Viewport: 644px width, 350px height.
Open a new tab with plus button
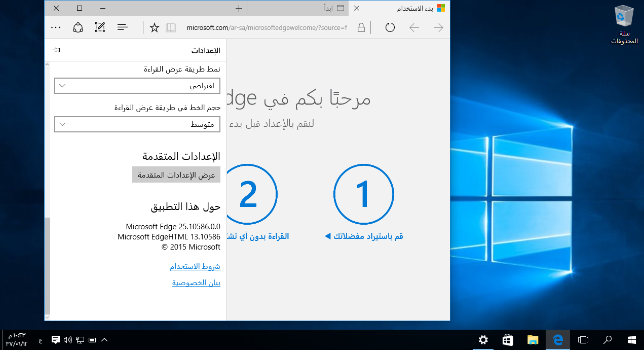[239, 8]
